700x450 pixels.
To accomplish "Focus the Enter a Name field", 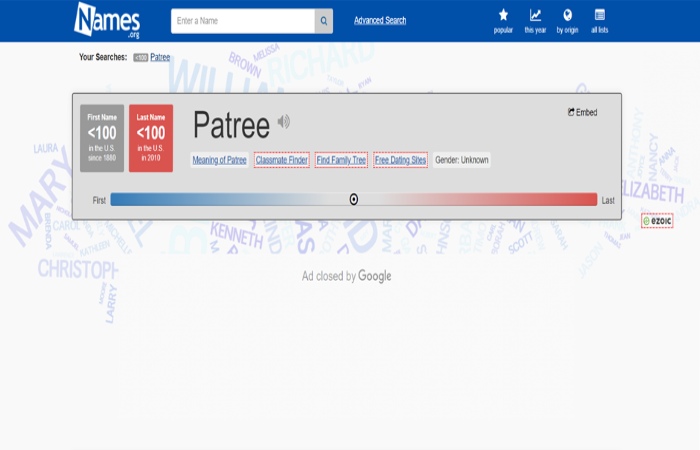I will (243, 21).
